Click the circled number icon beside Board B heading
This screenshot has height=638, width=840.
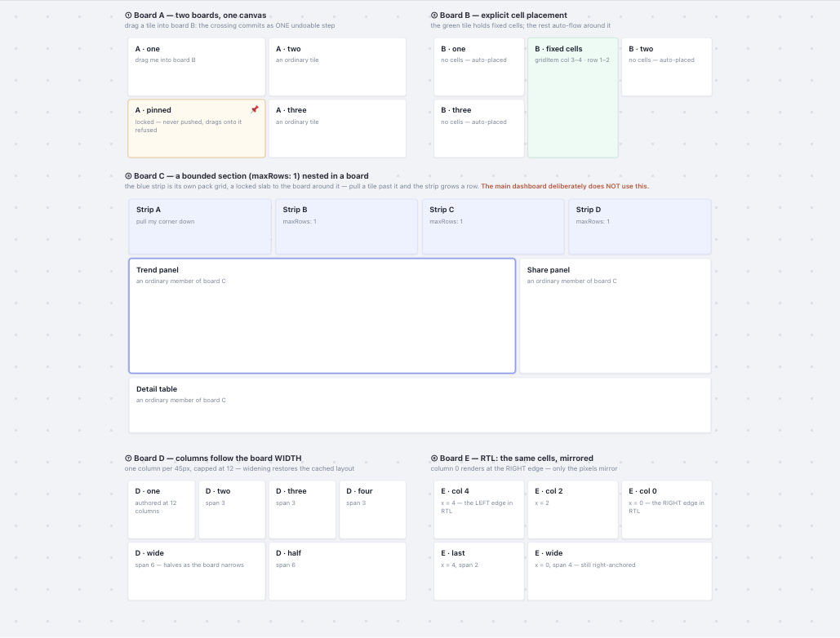(x=434, y=16)
